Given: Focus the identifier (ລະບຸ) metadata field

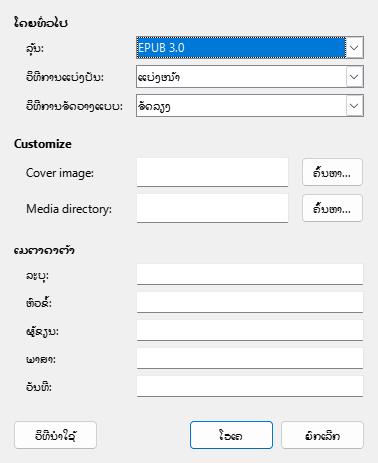Looking at the screenshot, I should [x=250, y=274].
